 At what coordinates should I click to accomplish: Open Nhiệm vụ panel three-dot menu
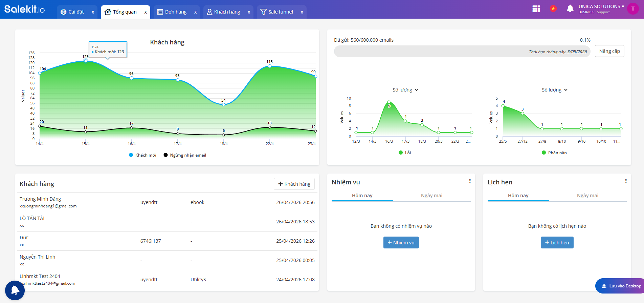tap(470, 181)
